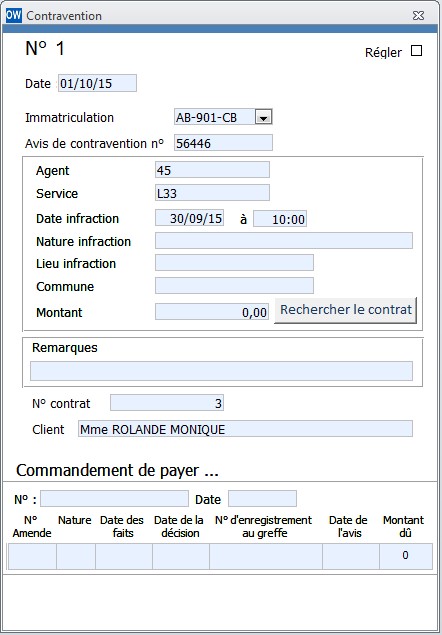Click the Commune input field
The width and height of the screenshot is (442, 635).
coord(234,286)
